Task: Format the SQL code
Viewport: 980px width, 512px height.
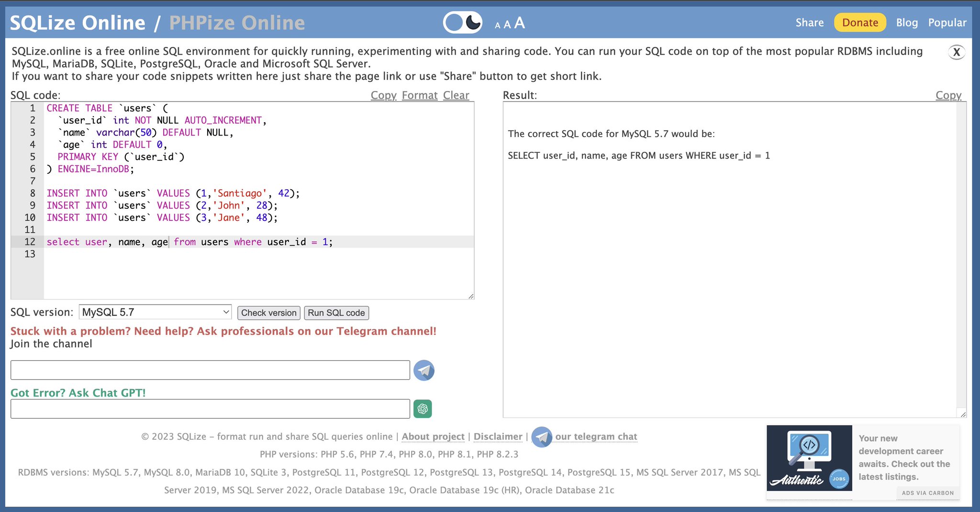Action: click(420, 95)
